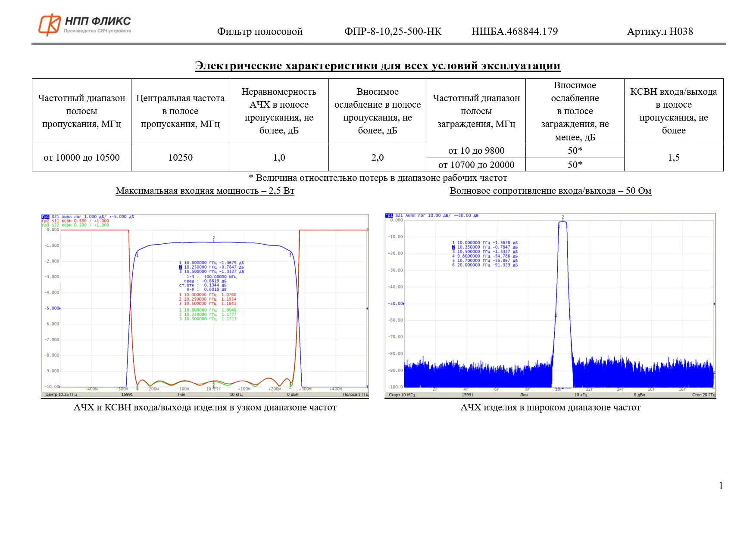
Task: Click the narrow-range chart thumbnail
Action: pos(205,306)
